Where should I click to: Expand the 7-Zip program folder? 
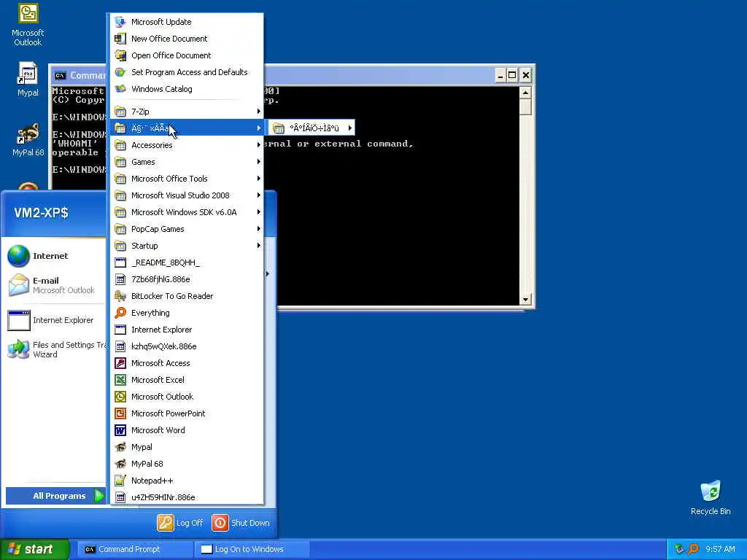(187, 112)
